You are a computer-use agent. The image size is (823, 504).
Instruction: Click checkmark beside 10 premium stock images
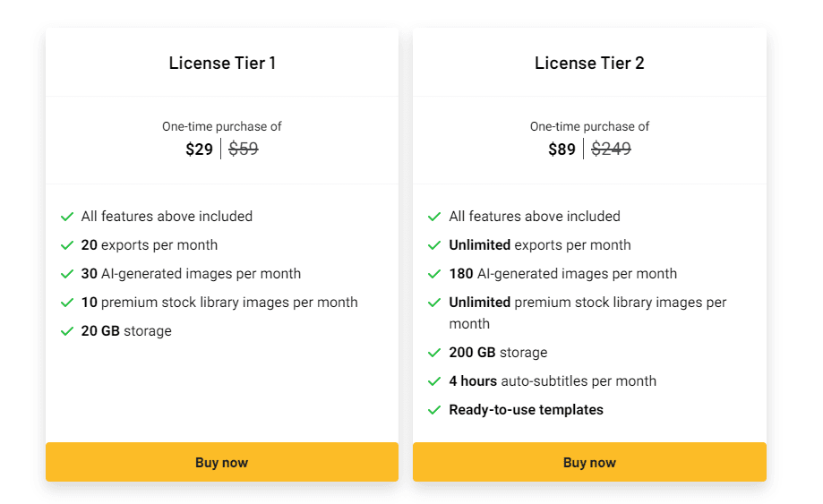(67, 303)
